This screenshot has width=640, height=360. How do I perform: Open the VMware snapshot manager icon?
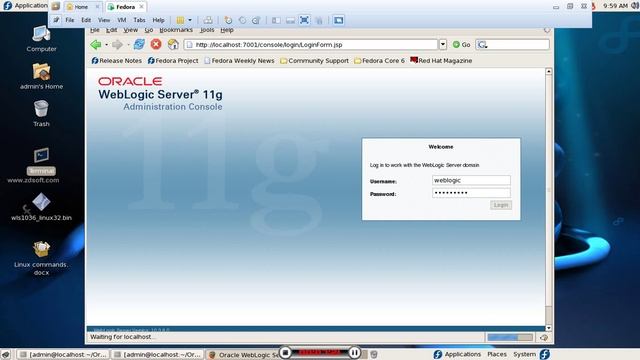click(x=256, y=20)
